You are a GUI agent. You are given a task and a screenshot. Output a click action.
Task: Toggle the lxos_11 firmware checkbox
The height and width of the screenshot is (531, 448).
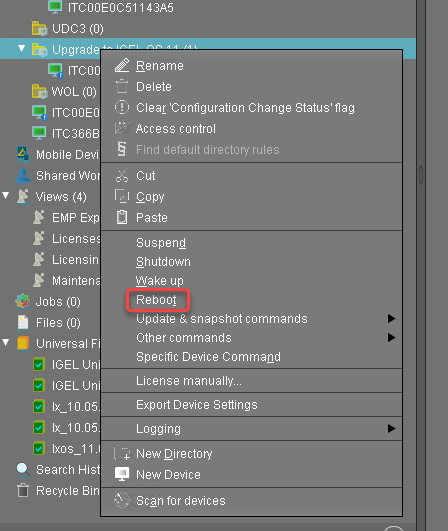coord(39,448)
